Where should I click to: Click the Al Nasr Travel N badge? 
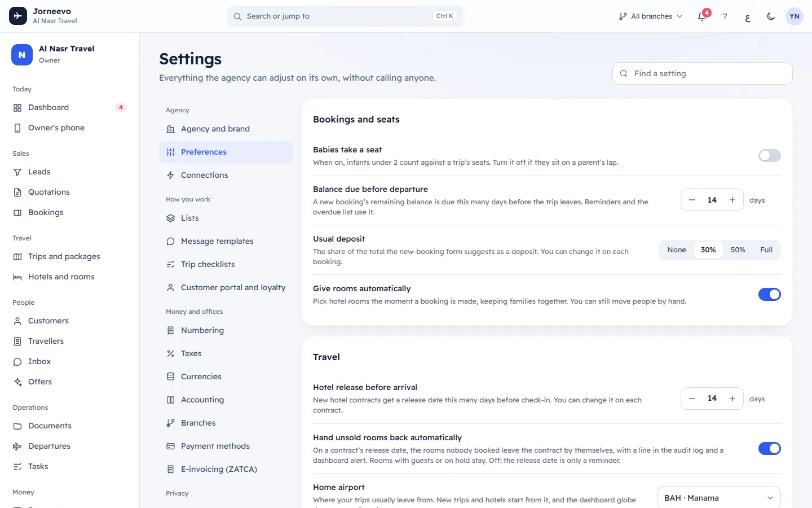pos(22,55)
